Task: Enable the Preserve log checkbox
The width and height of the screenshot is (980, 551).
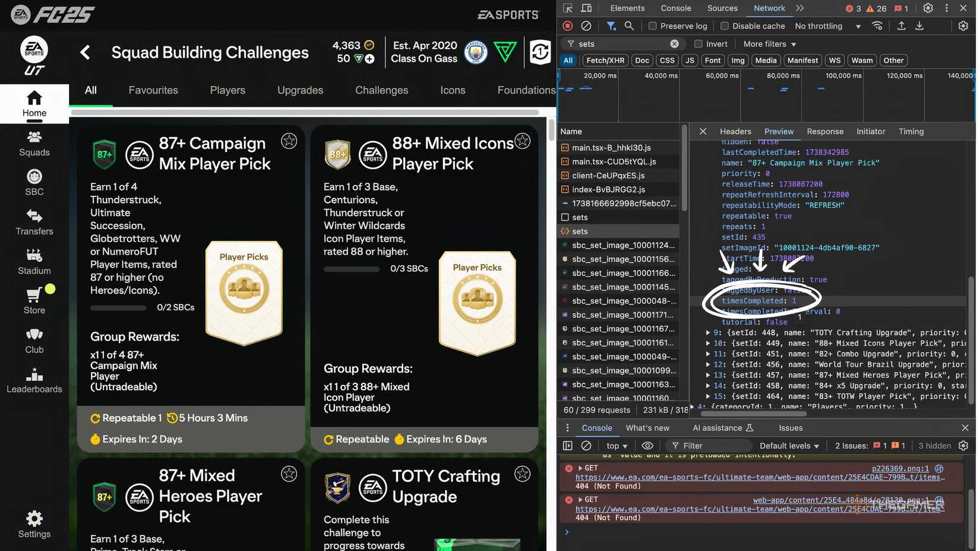Action: tap(652, 26)
